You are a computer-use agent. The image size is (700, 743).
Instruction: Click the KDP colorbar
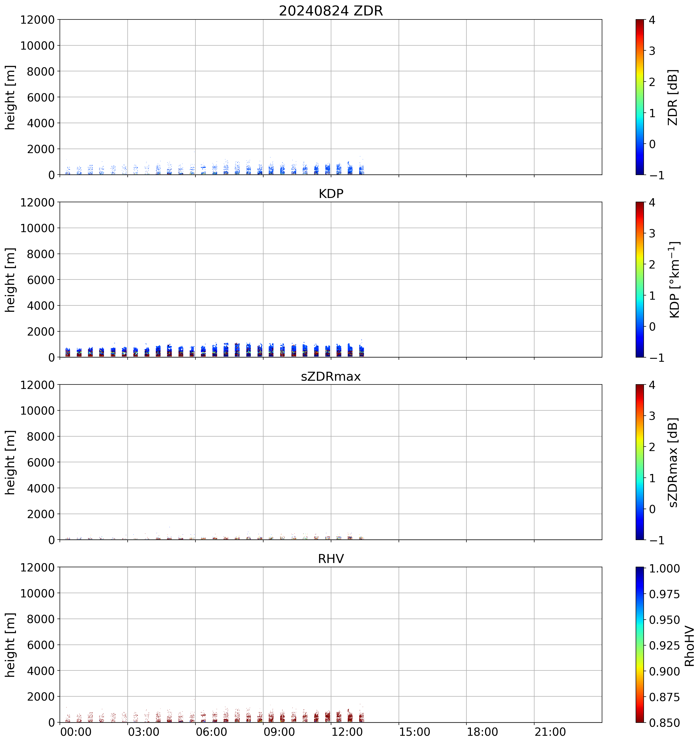(x=639, y=279)
